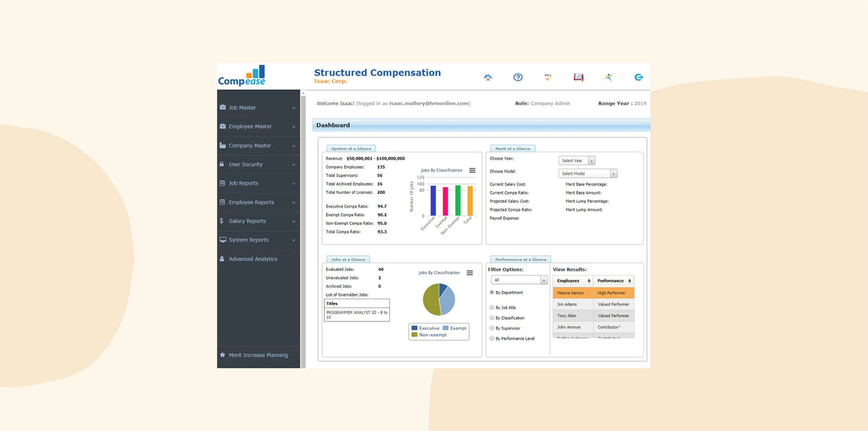Open pie chart hamburger menu icon
Viewport: 868px width, 431px height.
coord(470,273)
